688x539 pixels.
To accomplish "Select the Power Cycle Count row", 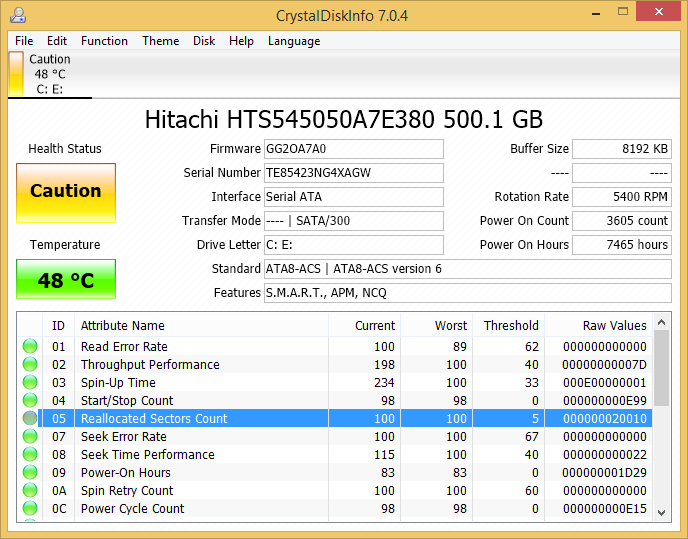I will point(335,508).
